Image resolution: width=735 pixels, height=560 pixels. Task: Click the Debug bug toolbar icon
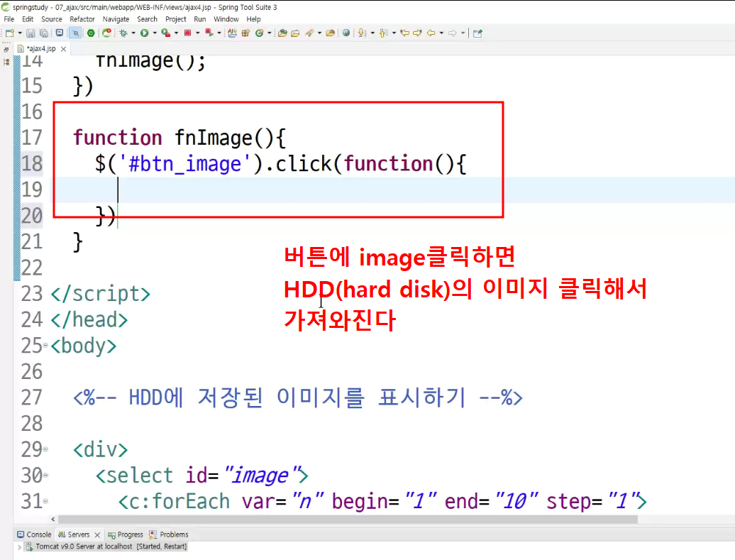tap(123, 33)
